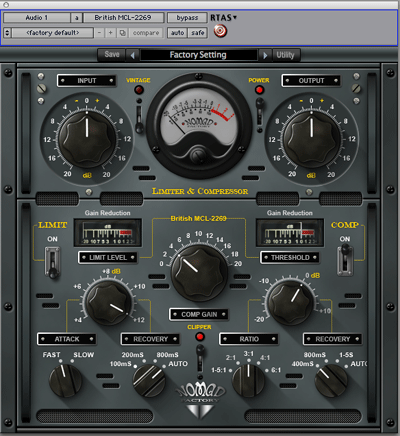Click the OUTPUT label plate
The image size is (400, 436).
pyautogui.click(x=311, y=81)
